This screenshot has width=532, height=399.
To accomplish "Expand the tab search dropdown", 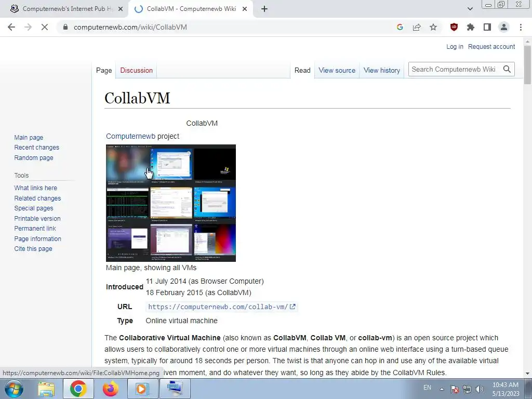I will click(470, 9).
